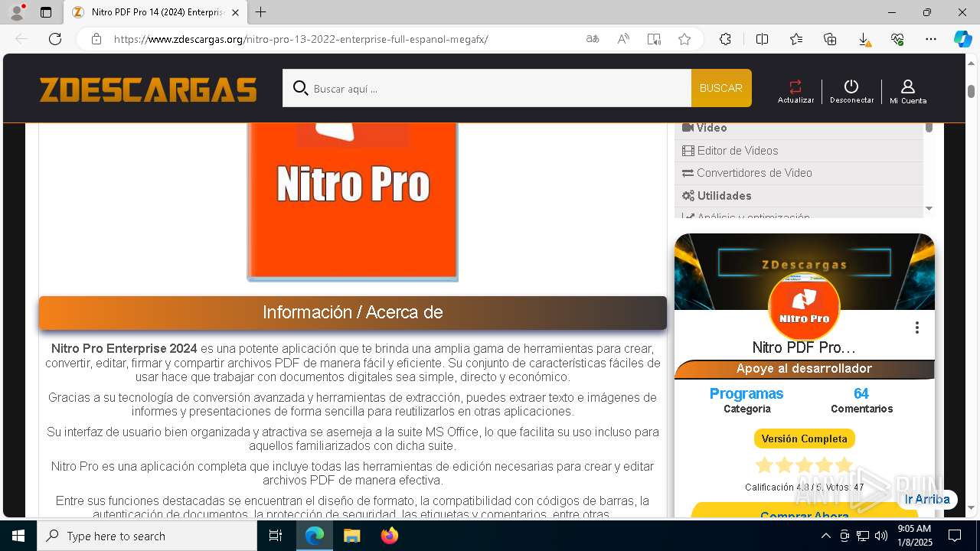Viewport: 980px width, 551px height.
Task: Click Nitro PDF Pro… card title
Action: (804, 347)
